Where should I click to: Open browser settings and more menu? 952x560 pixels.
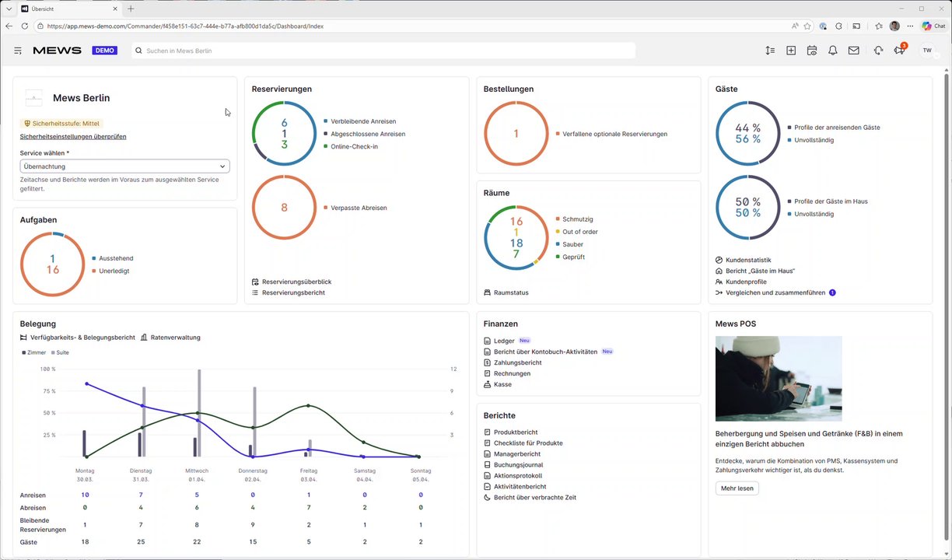910,26
